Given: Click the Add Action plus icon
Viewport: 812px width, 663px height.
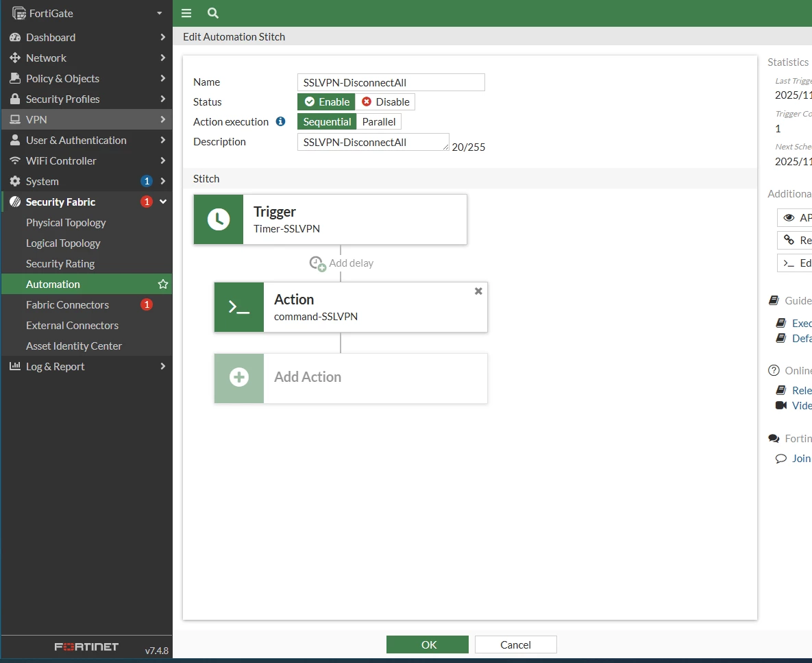Looking at the screenshot, I should coord(239,377).
